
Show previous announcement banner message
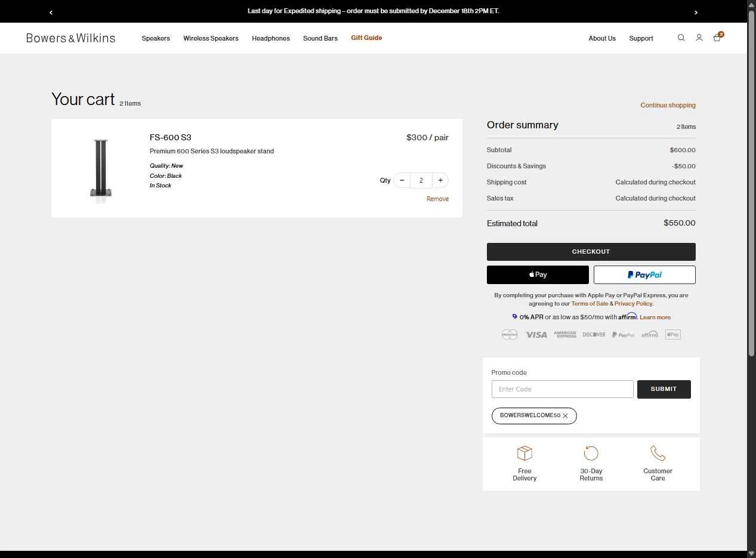[x=51, y=12]
